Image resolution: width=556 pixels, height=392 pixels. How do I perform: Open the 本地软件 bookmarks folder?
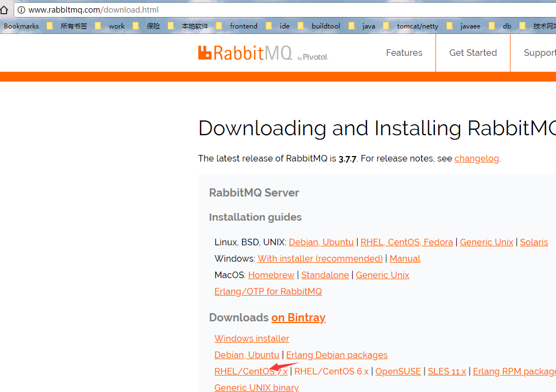[x=188, y=26]
